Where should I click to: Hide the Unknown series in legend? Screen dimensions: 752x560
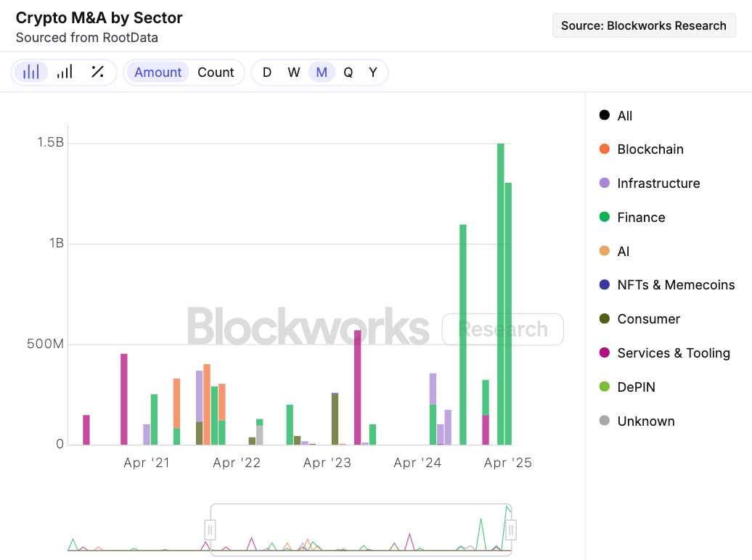(605, 421)
